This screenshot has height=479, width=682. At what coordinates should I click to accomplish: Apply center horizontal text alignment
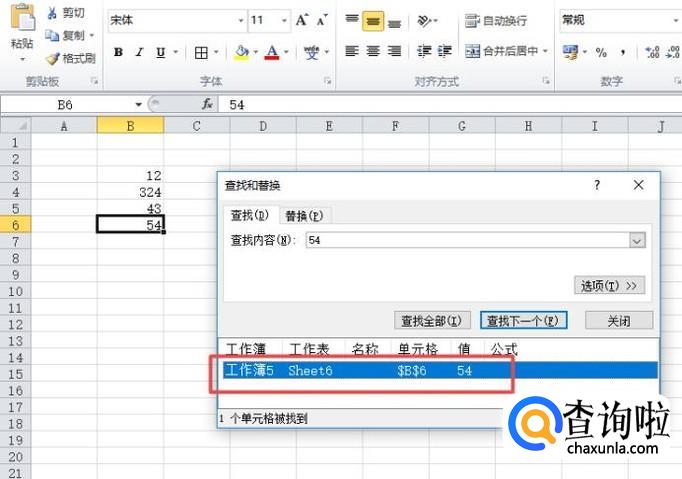tap(372, 51)
